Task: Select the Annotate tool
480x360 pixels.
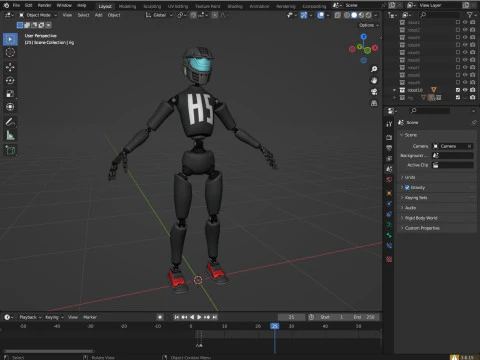Action: click(x=10, y=122)
